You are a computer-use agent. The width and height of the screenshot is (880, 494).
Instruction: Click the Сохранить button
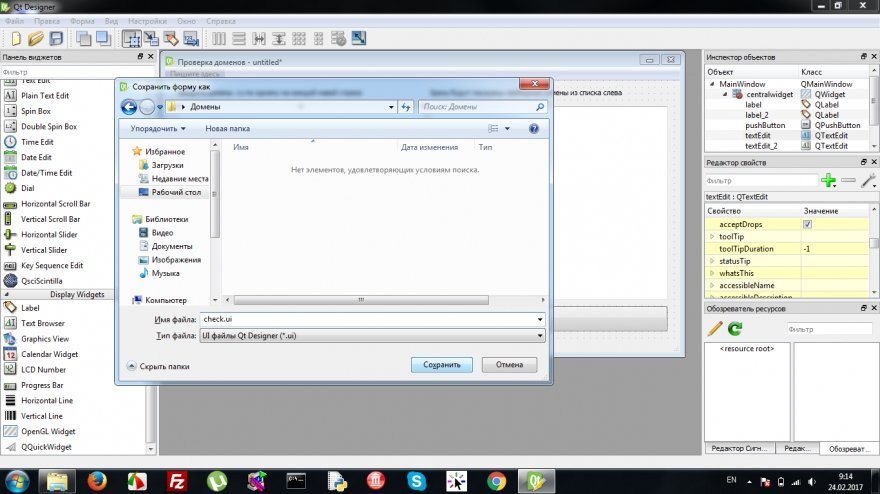[442, 365]
